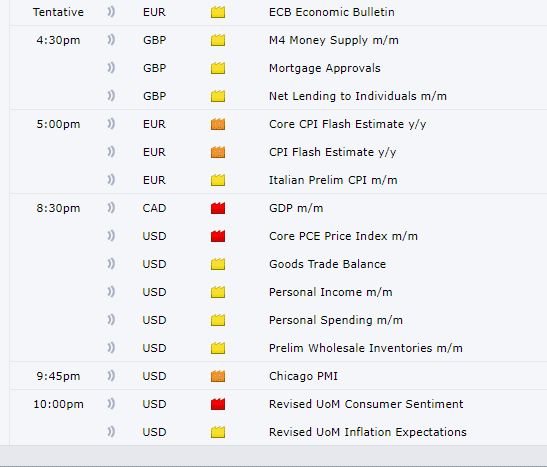
Task: Click the orange impact icon for CPI Flash Estimate y/y
Action: (x=218, y=152)
